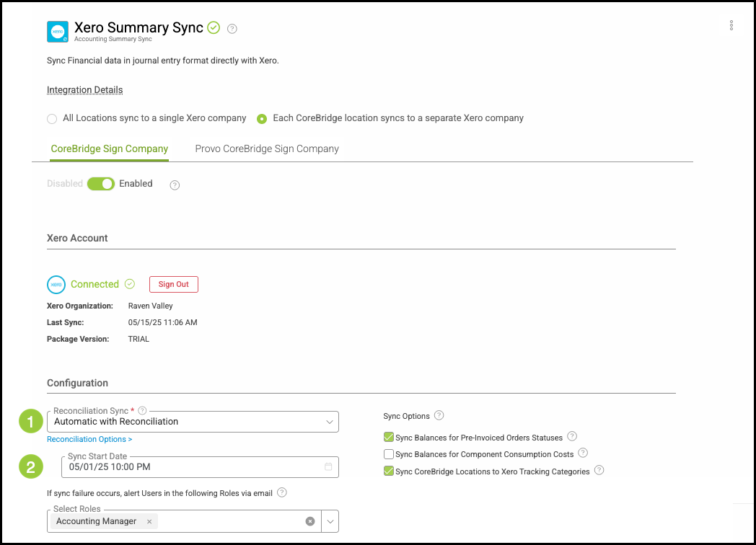Click the Sign Out button
The height and width of the screenshot is (545, 756).
point(174,284)
